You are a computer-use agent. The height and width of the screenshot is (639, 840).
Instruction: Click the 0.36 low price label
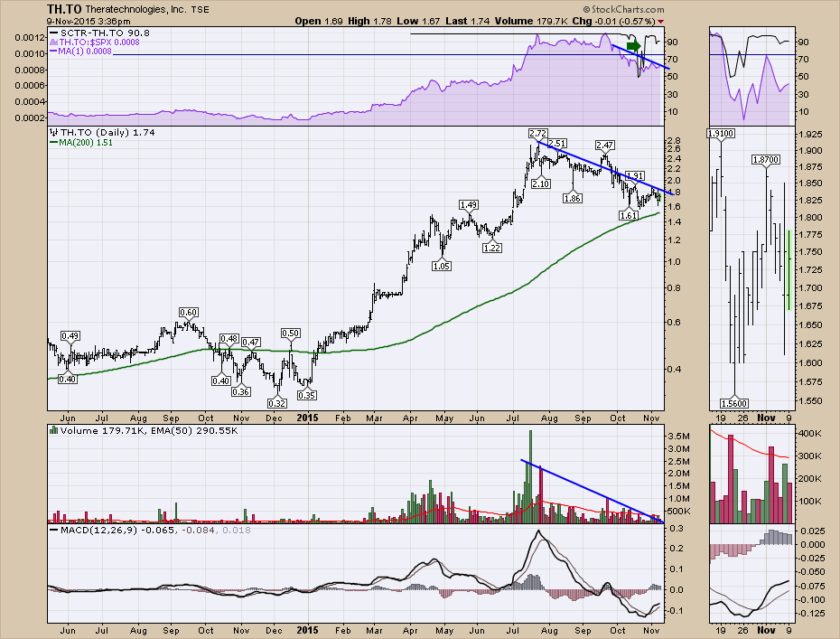point(240,392)
